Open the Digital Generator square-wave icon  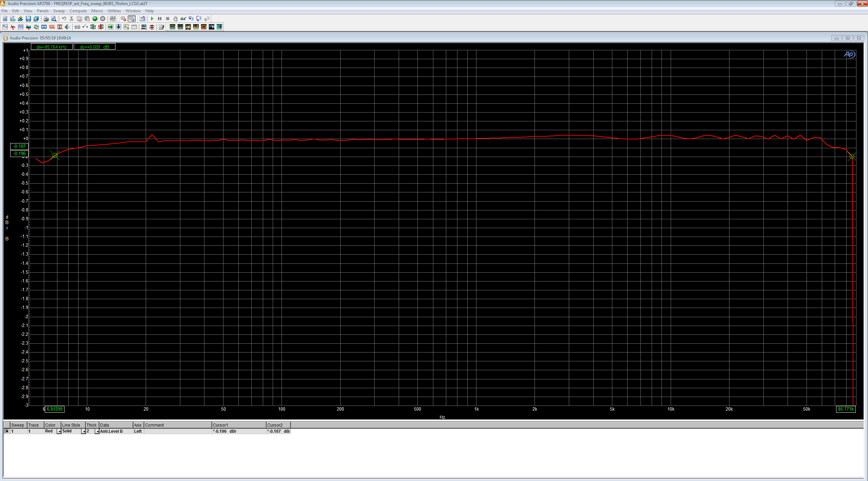coord(21,27)
